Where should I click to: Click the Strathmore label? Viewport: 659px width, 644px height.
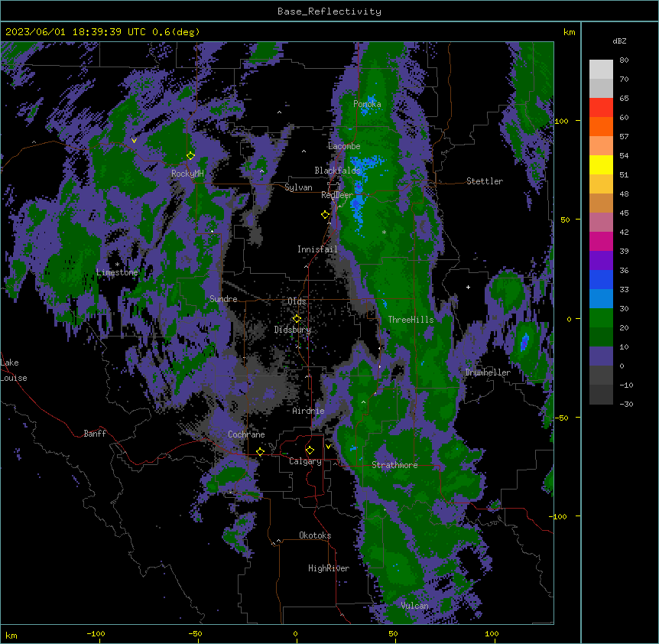click(394, 465)
